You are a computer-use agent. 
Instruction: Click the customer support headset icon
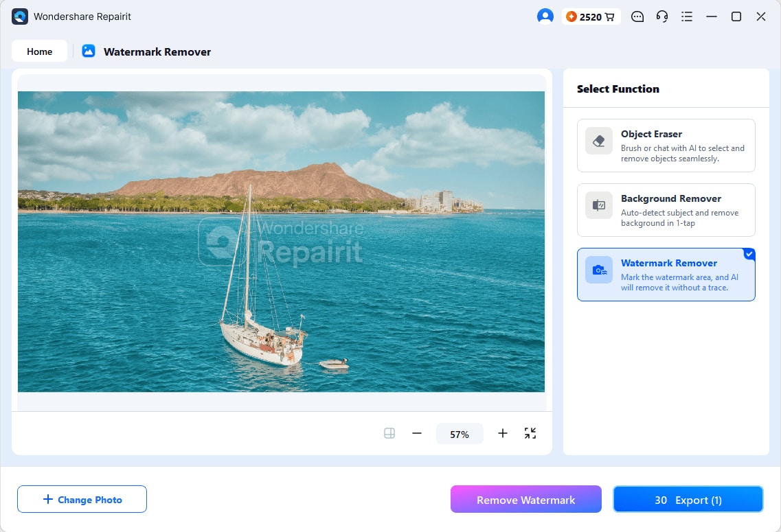pos(662,16)
